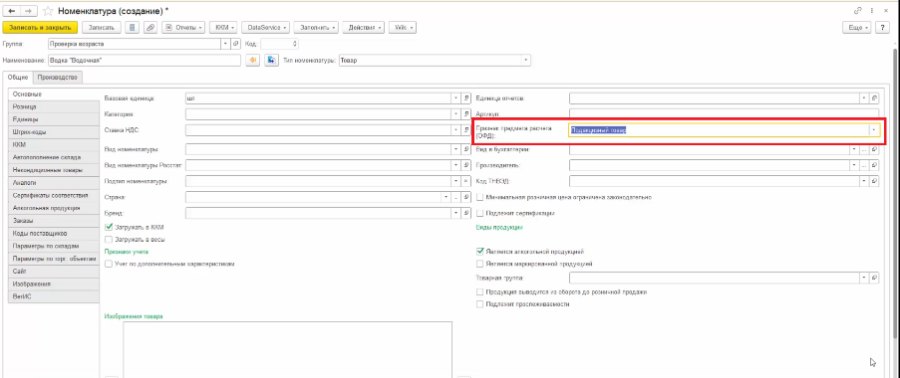The height and width of the screenshot is (378, 900).
Task: Tick Подлежит сертификации checkbox
Action: click(x=480, y=213)
